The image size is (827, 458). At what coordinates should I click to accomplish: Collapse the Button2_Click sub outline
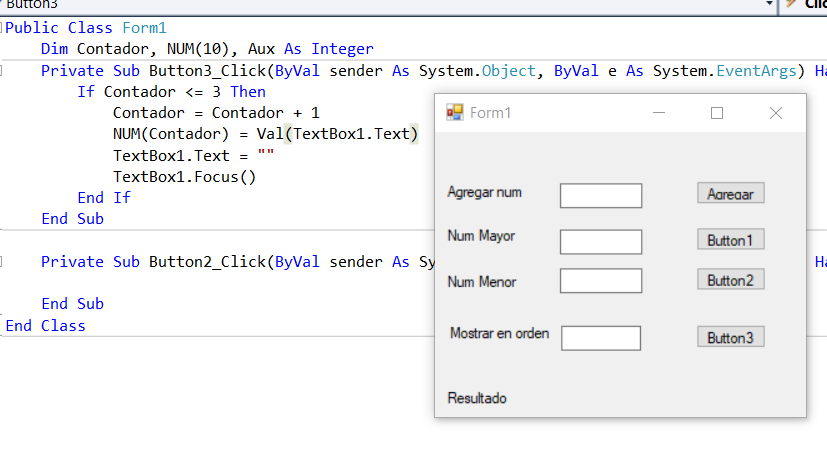click(x=2, y=261)
